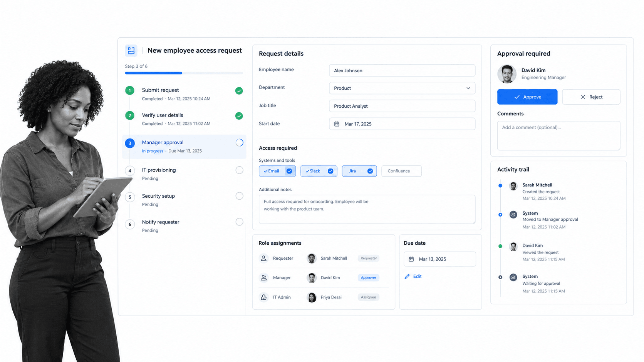Click the workflow form icon beside the title

pos(131,50)
